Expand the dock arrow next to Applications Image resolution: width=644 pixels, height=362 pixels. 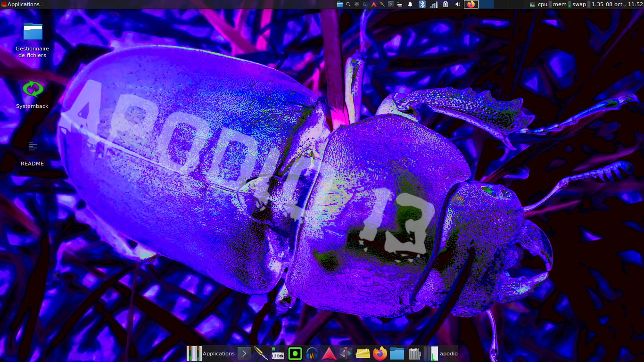coord(244,354)
